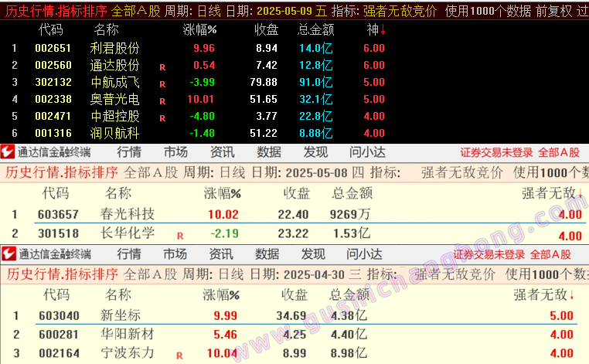Image resolution: width=589 pixels, height=364 pixels.
Task: Click the R marker on 中超控股 row
Action: tap(162, 118)
